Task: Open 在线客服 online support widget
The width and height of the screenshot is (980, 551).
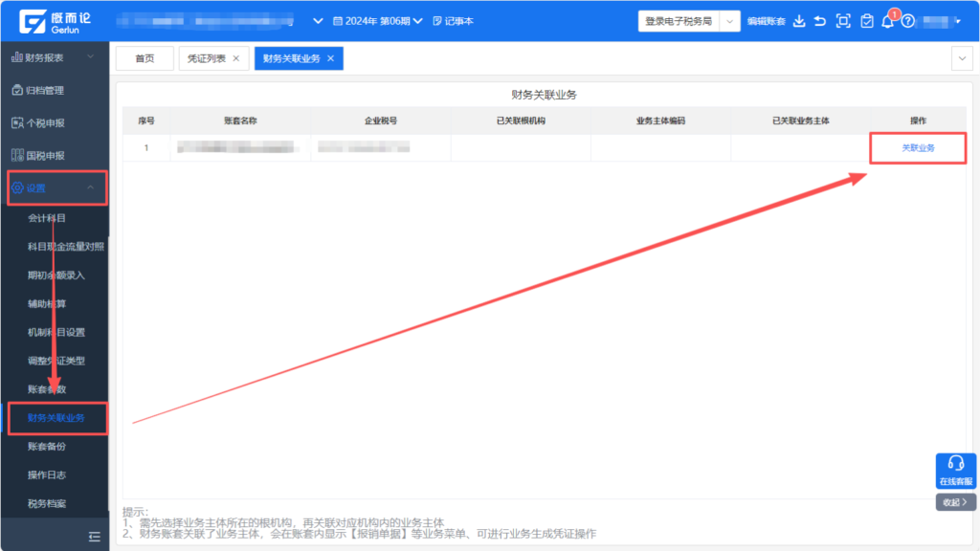Action: click(955, 471)
